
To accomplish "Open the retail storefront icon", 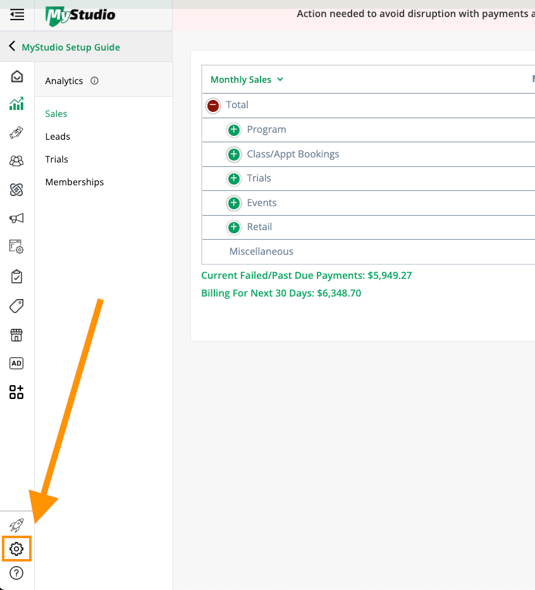I will [x=16, y=335].
